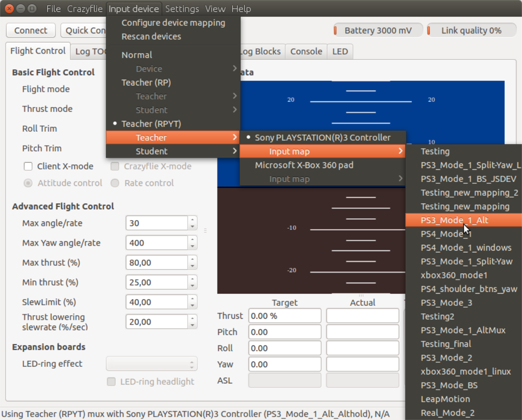Open the Help menu

[x=241, y=9]
